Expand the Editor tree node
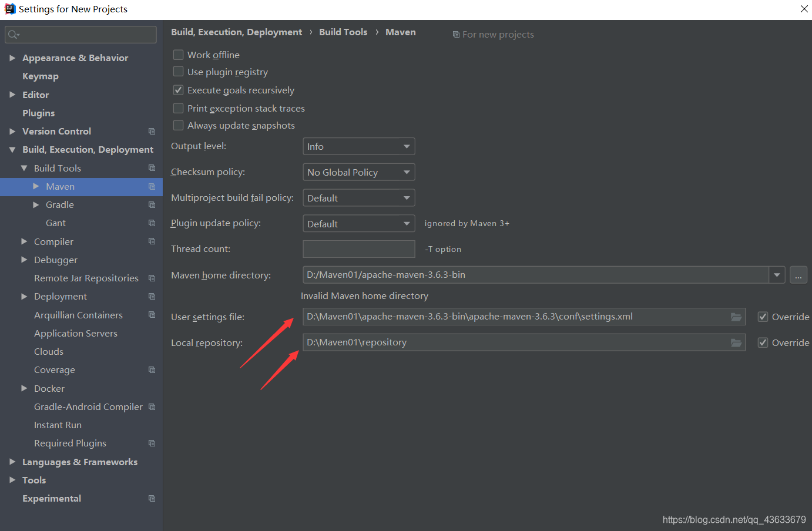The image size is (812, 531). [x=12, y=95]
